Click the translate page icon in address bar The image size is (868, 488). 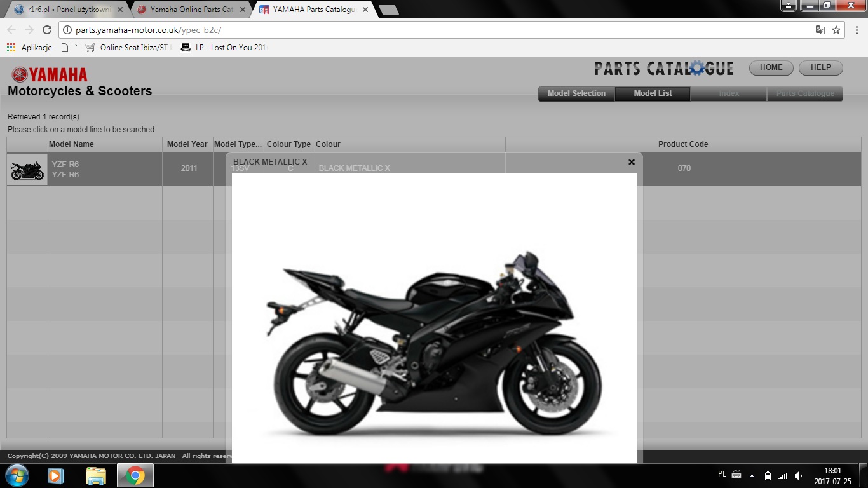point(820,30)
